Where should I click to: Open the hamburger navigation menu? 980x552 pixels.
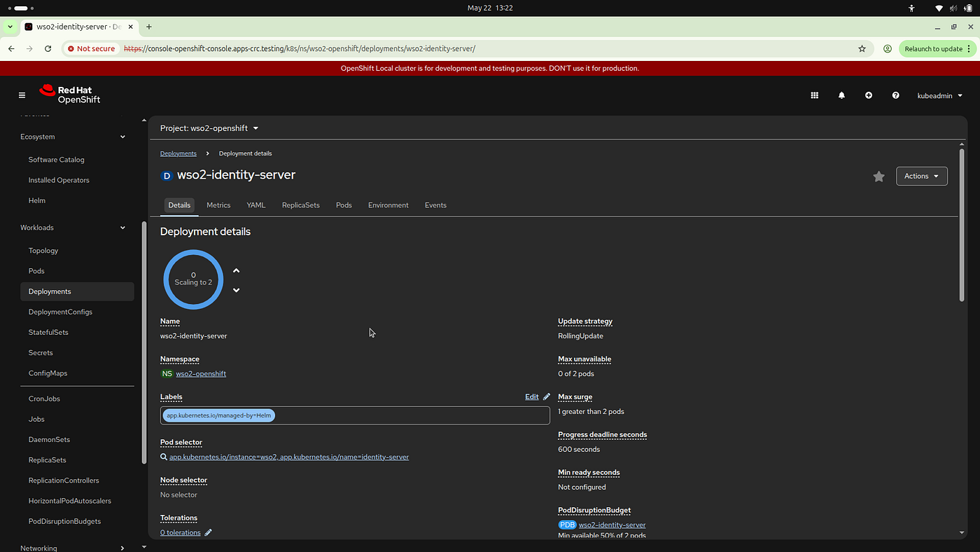tap(22, 95)
